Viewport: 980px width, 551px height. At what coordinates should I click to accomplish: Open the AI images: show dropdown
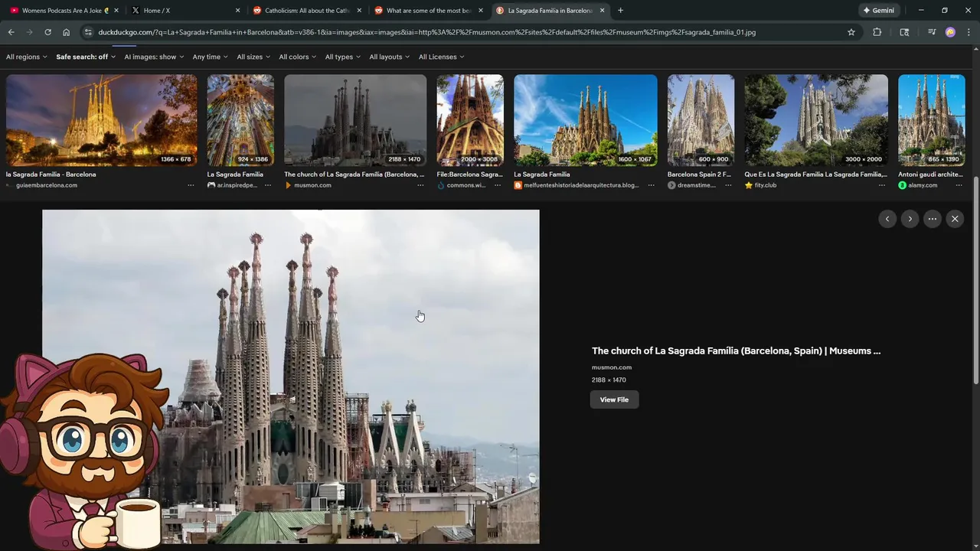(x=154, y=57)
